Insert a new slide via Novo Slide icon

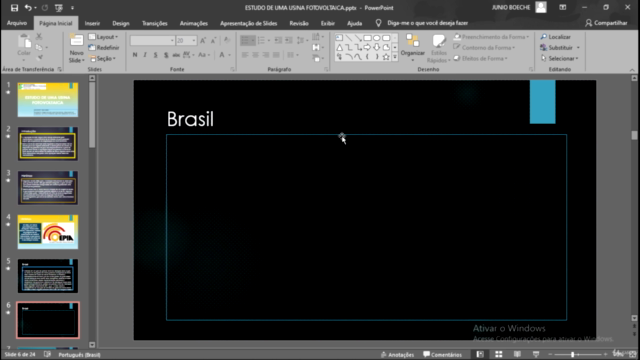tap(76, 41)
